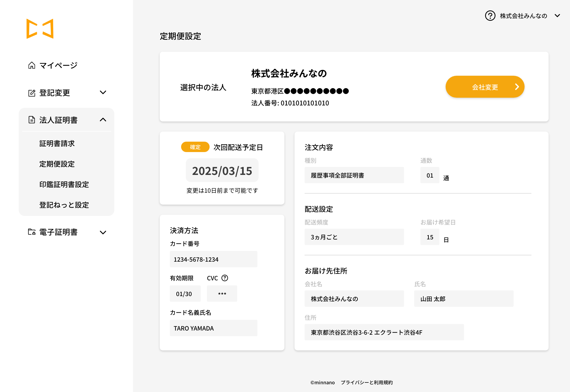Viewport: 570px width, 392px height.
Task: Open 証明書請求 in the sidebar
Action: [57, 143]
